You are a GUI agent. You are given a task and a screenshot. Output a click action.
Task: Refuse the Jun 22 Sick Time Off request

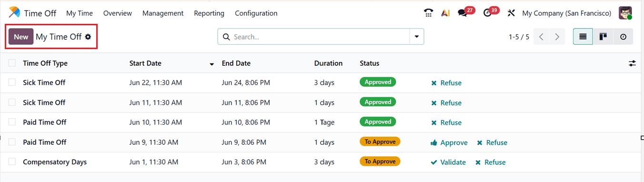(446, 83)
